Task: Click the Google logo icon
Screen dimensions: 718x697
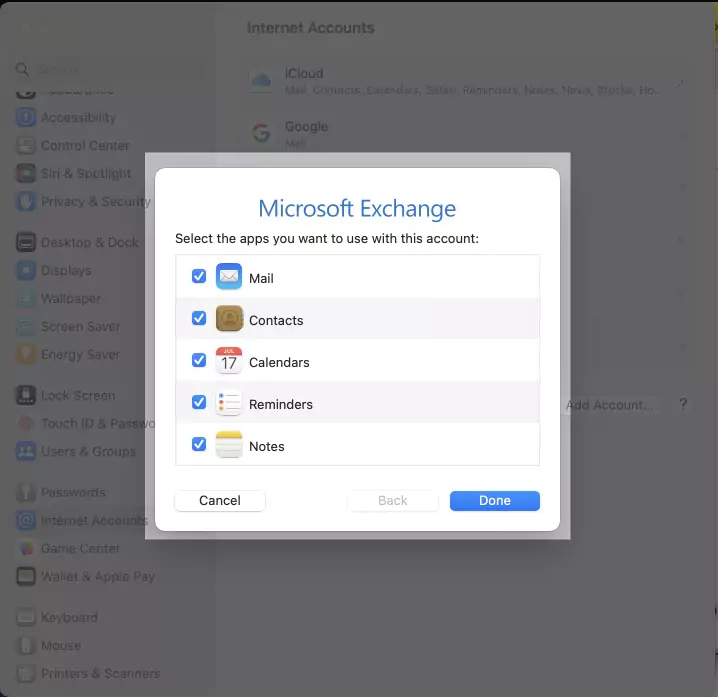Action: click(261, 133)
